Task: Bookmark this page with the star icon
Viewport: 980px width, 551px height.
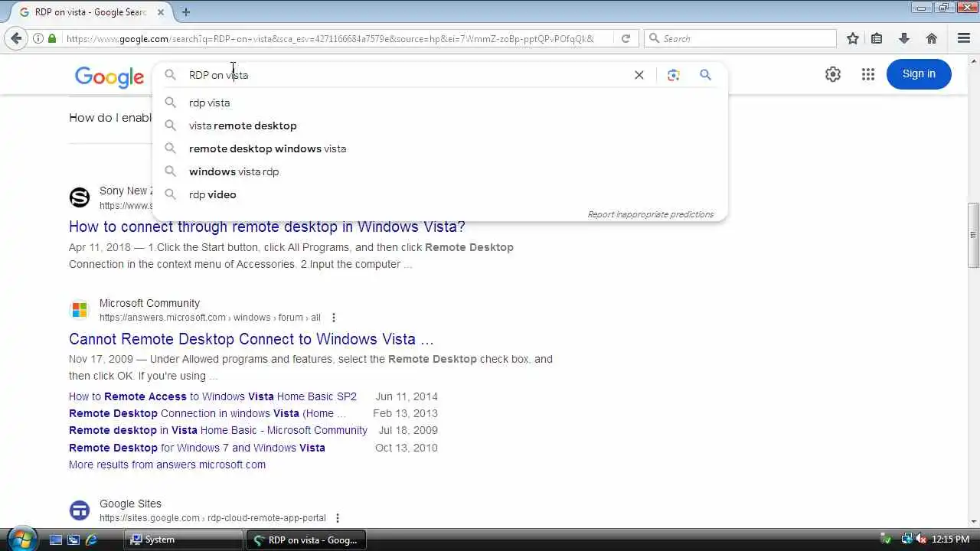Action: click(x=853, y=38)
